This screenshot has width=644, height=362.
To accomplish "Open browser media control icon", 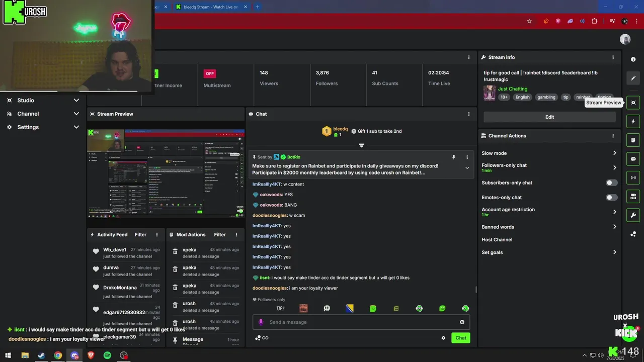I will [x=612, y=21].
